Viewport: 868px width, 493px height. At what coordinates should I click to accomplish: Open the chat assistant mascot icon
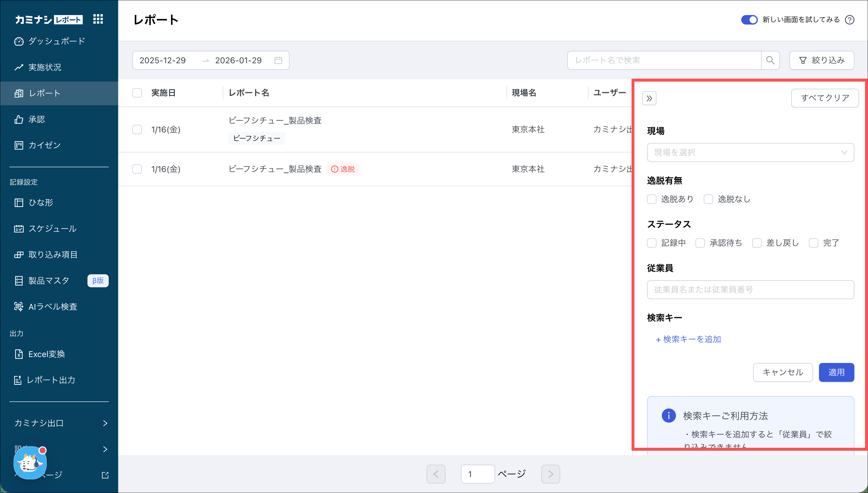pos(30,463)
